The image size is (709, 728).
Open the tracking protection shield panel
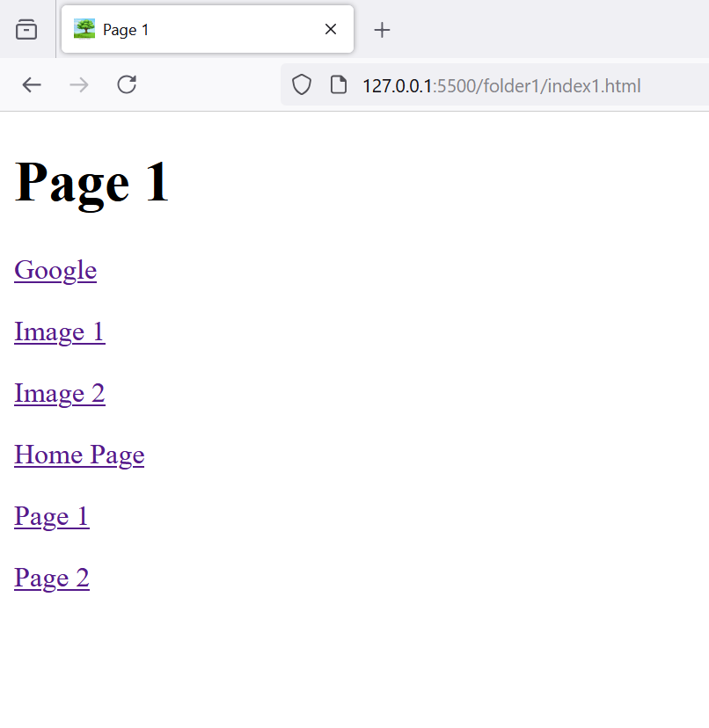pos(302,85)
